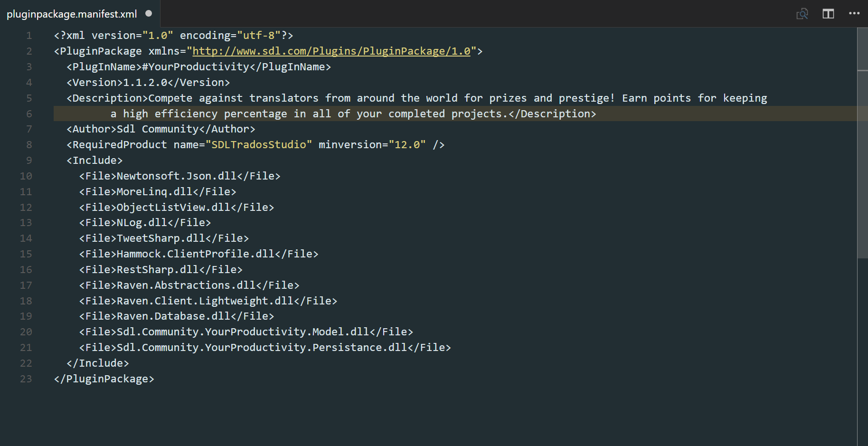The image size is (868, 446).
Task: Click the Raven.Client.Lightweight.dll file entry
Action: tap(208, 301)
